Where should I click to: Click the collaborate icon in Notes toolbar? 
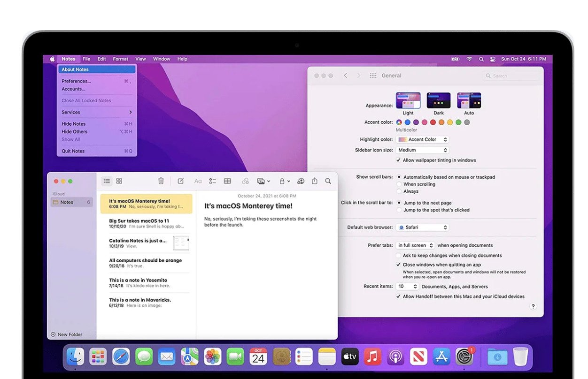(x=301, y=181)
